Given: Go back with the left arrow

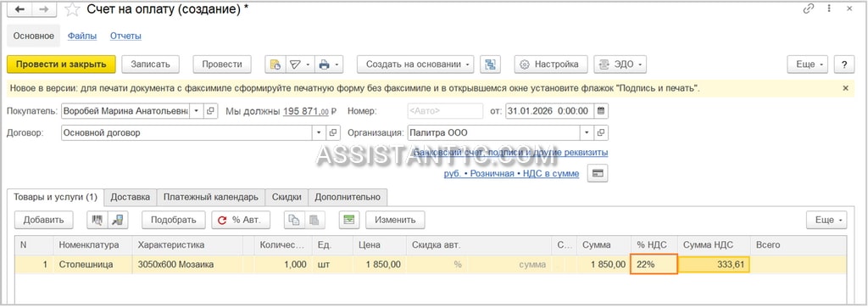Looking at the screenshot, I should pyautogui.click(x=20, y=9).
